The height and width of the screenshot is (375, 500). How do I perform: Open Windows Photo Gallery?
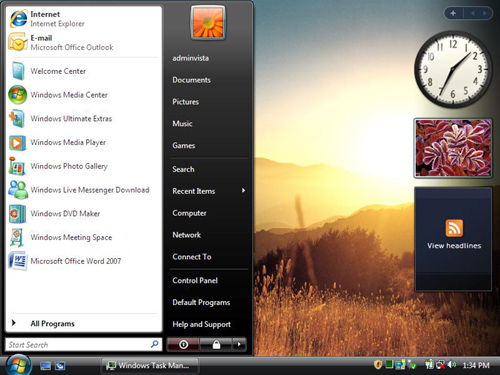tap(83, 166)
